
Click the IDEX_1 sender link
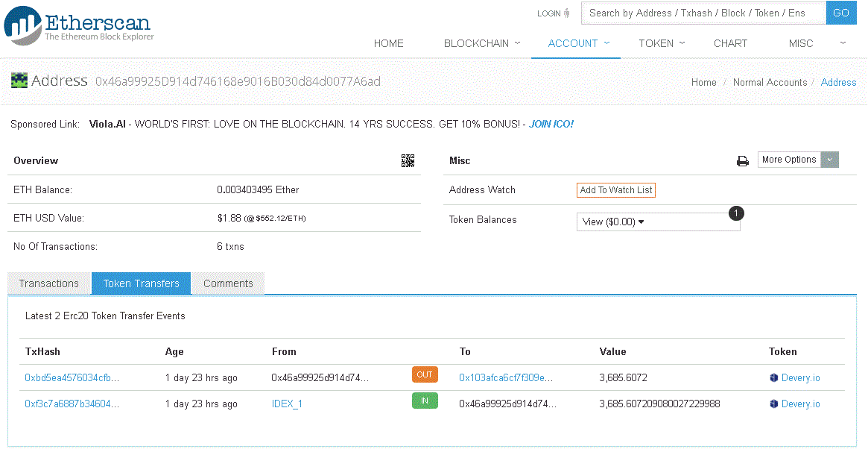click(x=287, y=404)
